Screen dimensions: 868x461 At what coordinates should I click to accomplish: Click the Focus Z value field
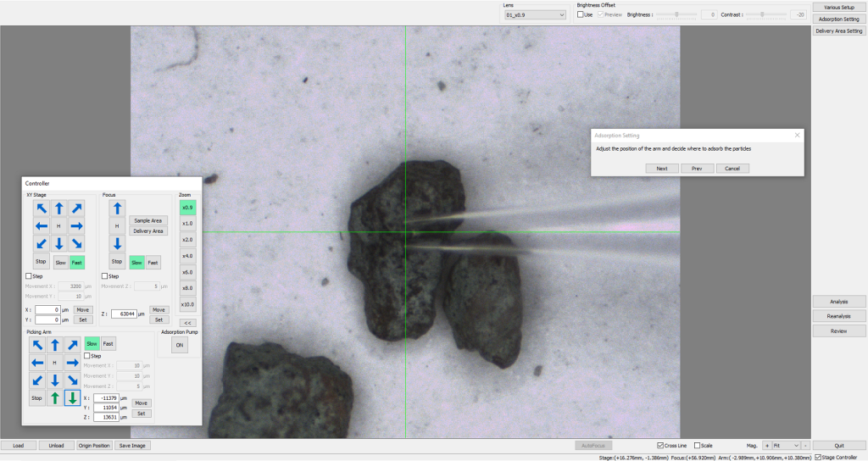pos(125,314)
